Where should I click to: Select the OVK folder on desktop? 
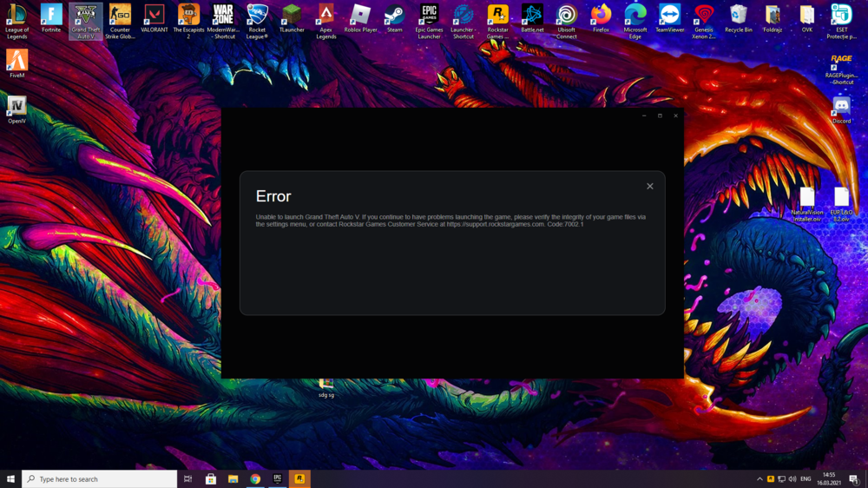pyautogui.click(x=806, y=18)
